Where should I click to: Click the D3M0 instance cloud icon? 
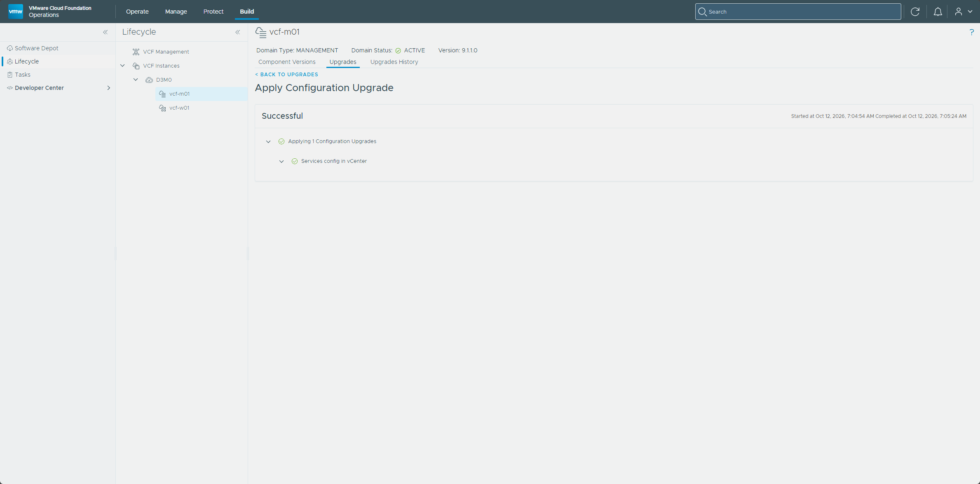point(149,80)
